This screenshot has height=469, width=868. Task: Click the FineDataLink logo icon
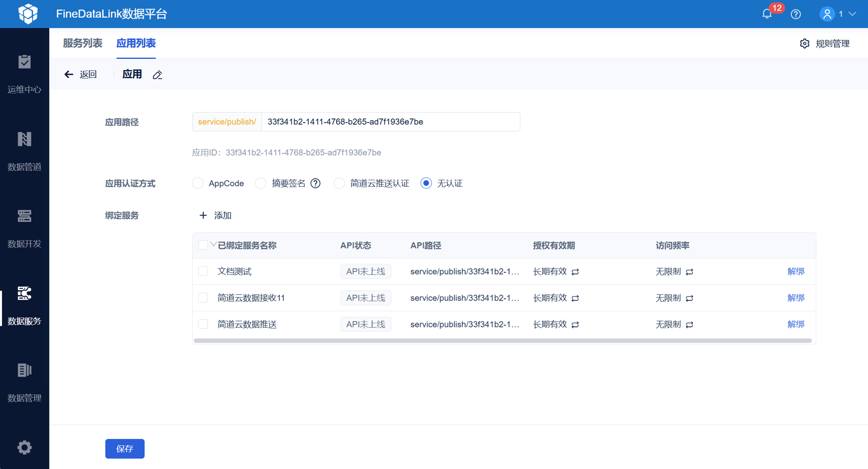[x=28, y=14]
